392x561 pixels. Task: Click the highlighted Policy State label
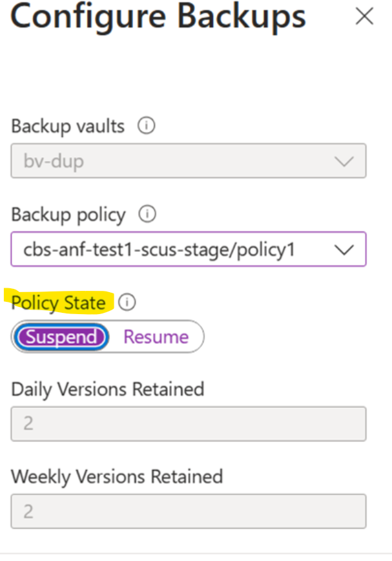(x=59, y=302)
